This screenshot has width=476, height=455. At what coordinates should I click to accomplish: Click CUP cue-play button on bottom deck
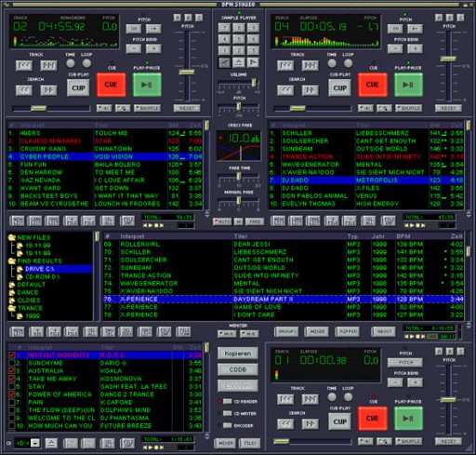pyautogui.click(x=340, y=422)
